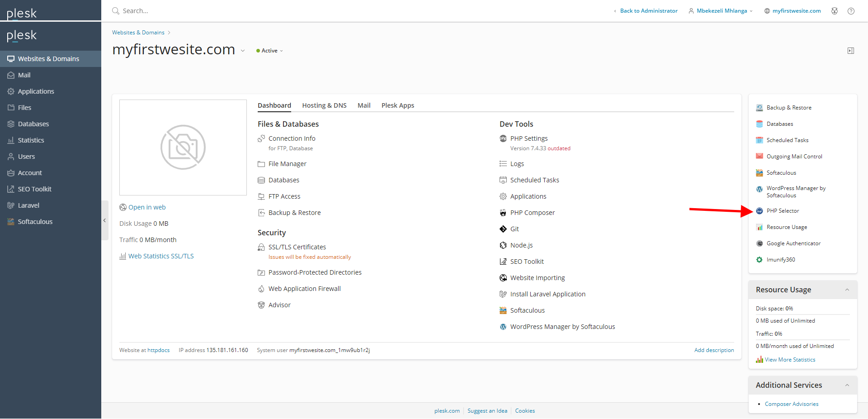
Task: Open the Web Application Firewall icon
Action: coord(261,289)
